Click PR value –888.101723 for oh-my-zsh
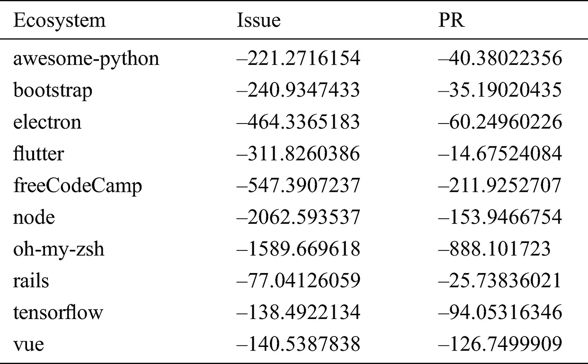Viewport: 588px width, 364px height. [x=494, y=249]
